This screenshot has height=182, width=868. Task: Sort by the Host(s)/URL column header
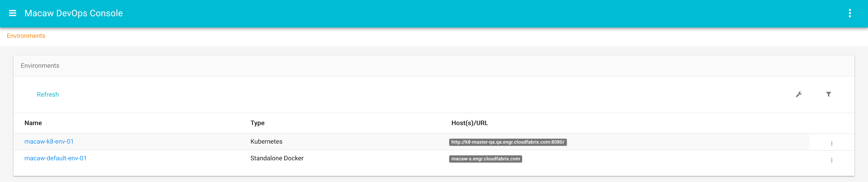pos(469,123)
